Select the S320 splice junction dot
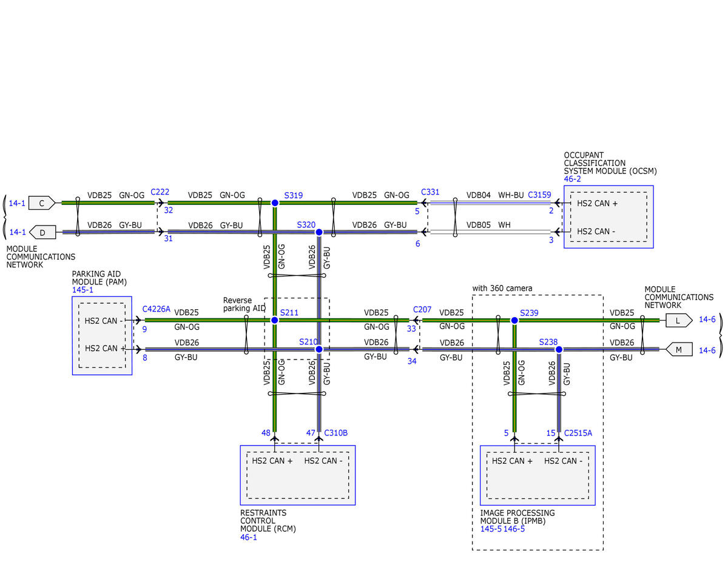Viewport: 728px width, 562px height. coord(319,232)
